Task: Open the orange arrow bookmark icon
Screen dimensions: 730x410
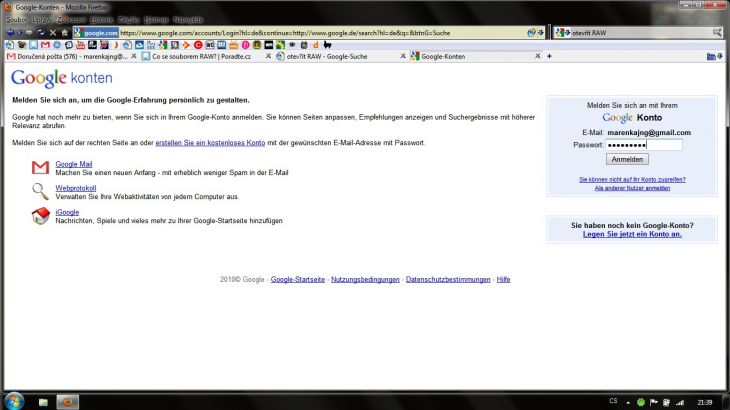Action: 186,45
